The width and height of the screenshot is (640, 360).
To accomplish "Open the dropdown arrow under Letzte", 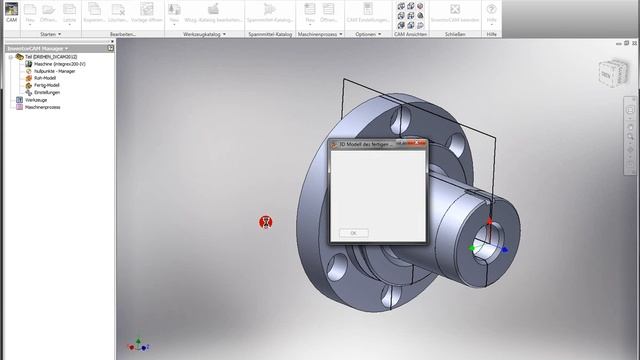I will (69, 25).
